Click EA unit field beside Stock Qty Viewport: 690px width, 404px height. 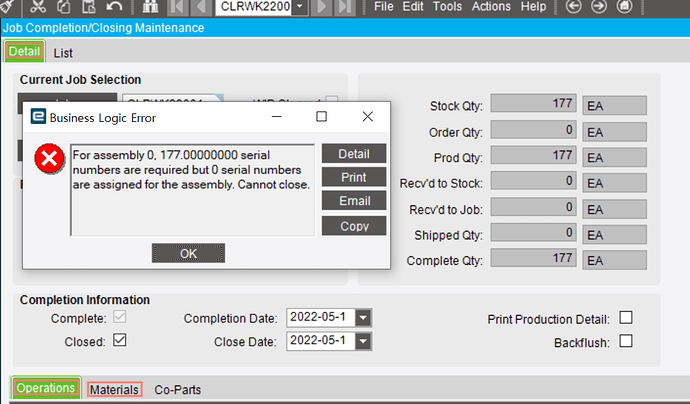615,106
